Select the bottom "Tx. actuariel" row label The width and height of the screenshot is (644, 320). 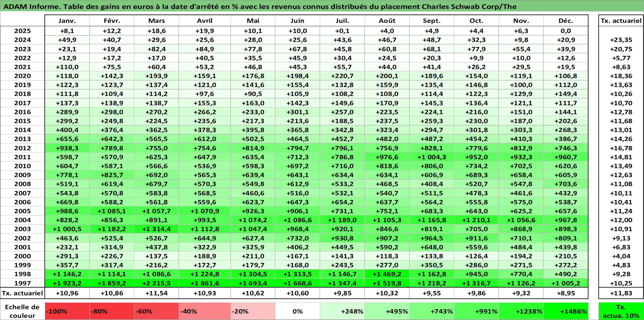tap(23, 293)
